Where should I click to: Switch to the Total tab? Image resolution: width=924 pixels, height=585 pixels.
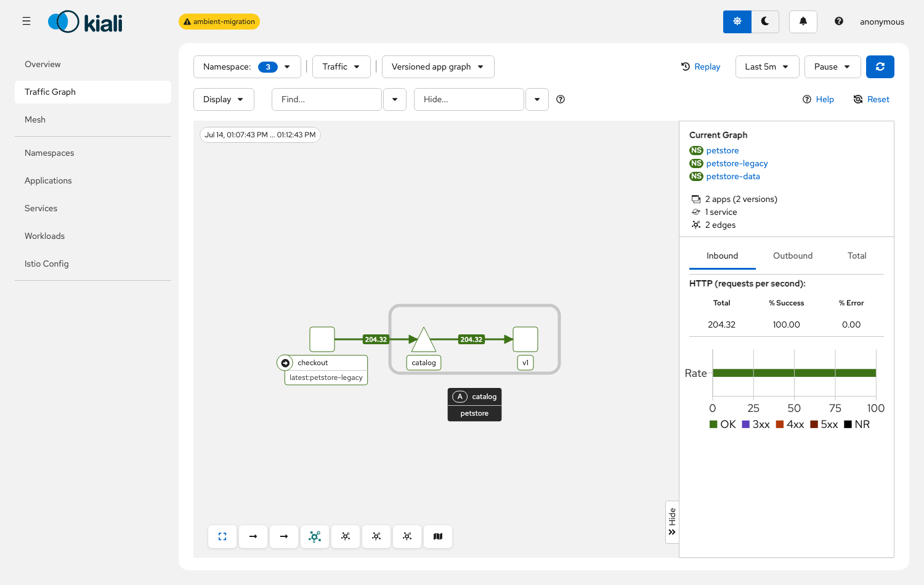point(857,256)
